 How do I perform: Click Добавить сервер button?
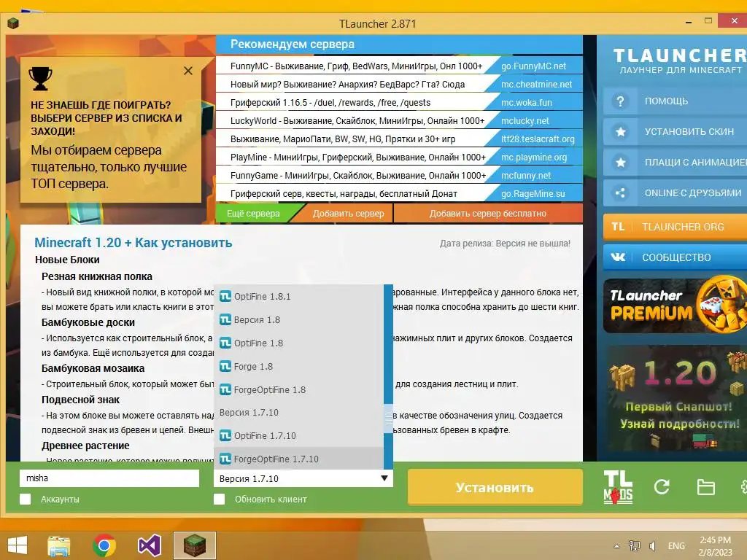click(348, 214)
